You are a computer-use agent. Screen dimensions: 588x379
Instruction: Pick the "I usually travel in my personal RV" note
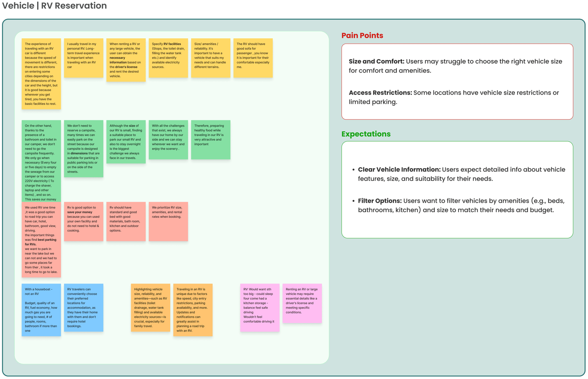(x=84, y=58)
